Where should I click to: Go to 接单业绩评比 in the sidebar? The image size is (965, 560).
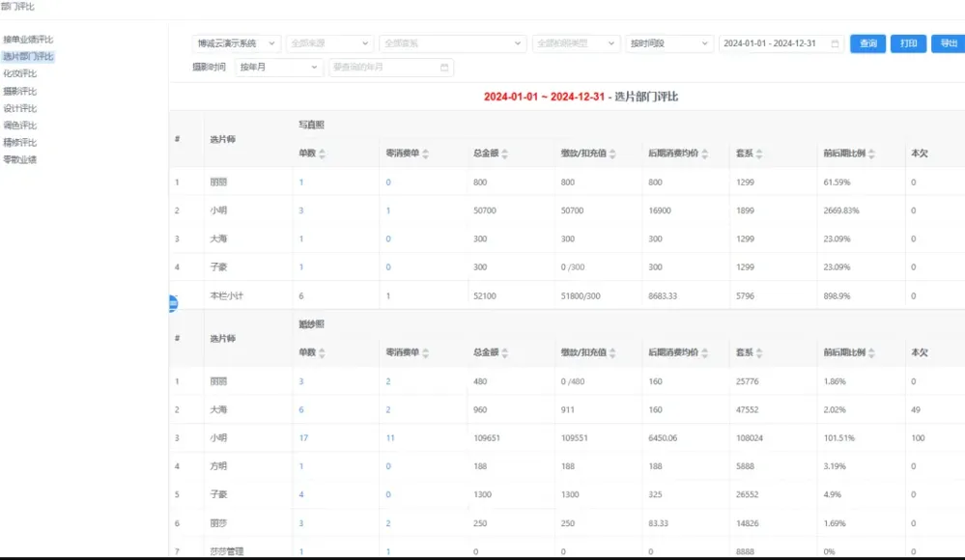point(28,40)
